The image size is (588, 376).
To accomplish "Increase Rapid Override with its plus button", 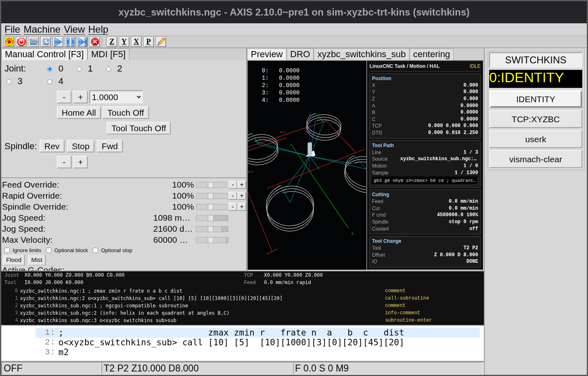I will click(242, 196).
